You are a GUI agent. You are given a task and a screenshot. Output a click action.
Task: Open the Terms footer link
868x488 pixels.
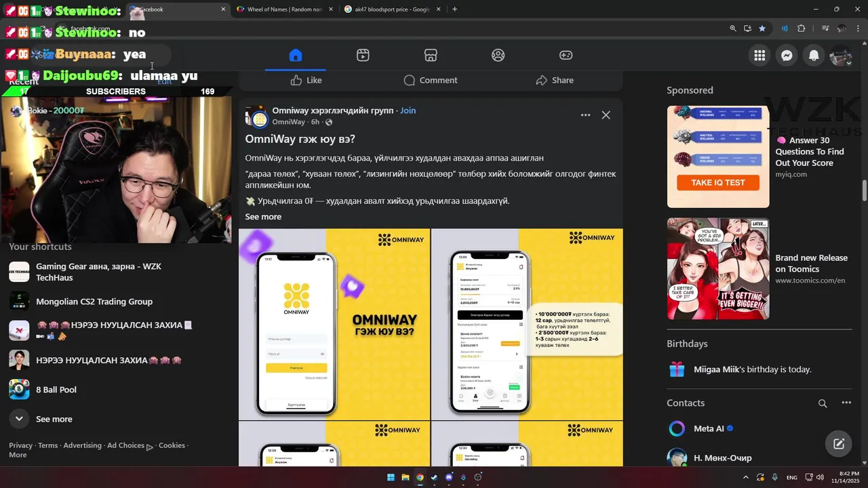pyautogui.click(x=47, y=445)
